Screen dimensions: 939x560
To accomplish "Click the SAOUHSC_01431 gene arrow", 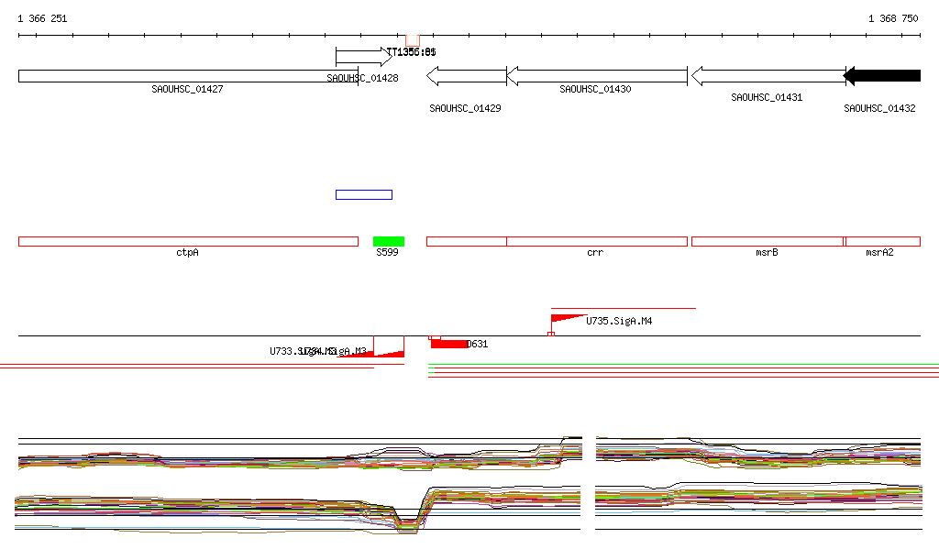I will [x=768, y=76].
